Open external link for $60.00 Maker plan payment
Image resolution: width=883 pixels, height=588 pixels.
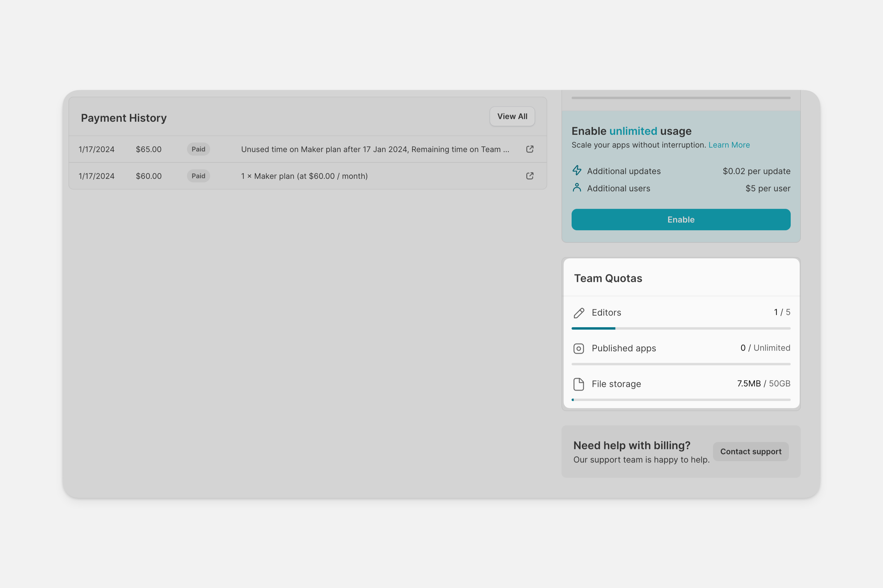click(x=530, y=176)
